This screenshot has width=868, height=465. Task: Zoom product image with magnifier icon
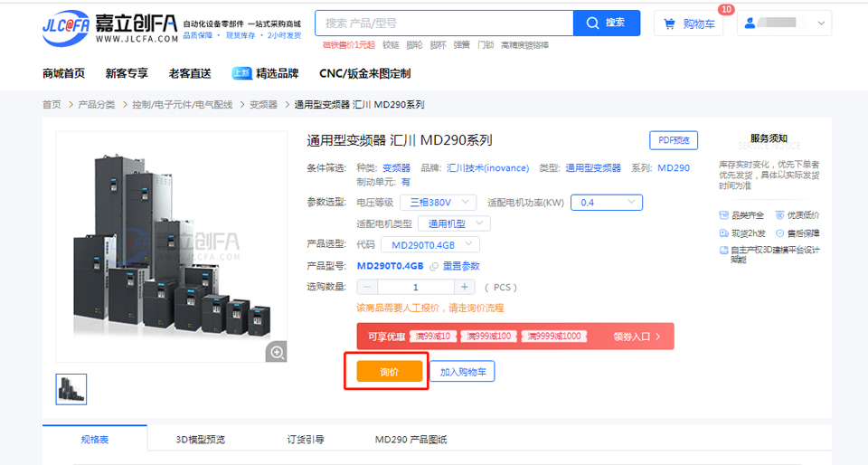[x=277, y=352]
